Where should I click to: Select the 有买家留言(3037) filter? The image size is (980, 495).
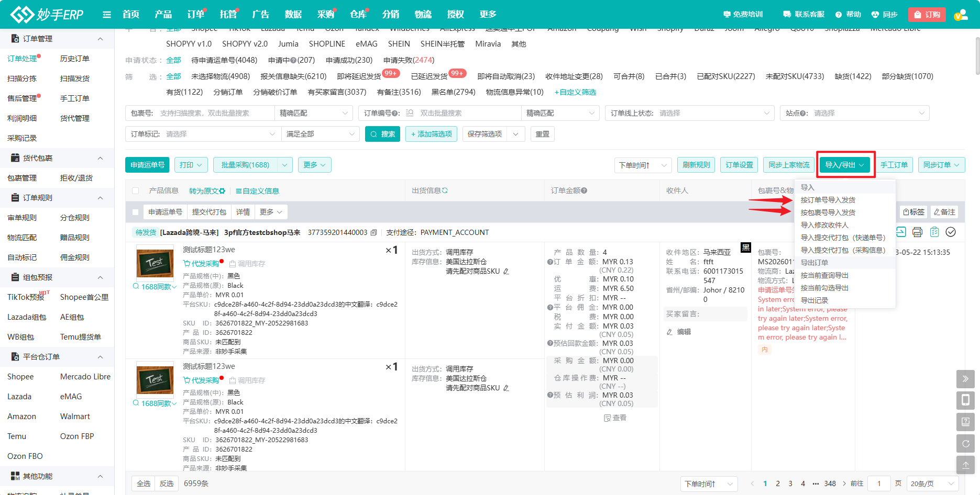pos(337,92)
